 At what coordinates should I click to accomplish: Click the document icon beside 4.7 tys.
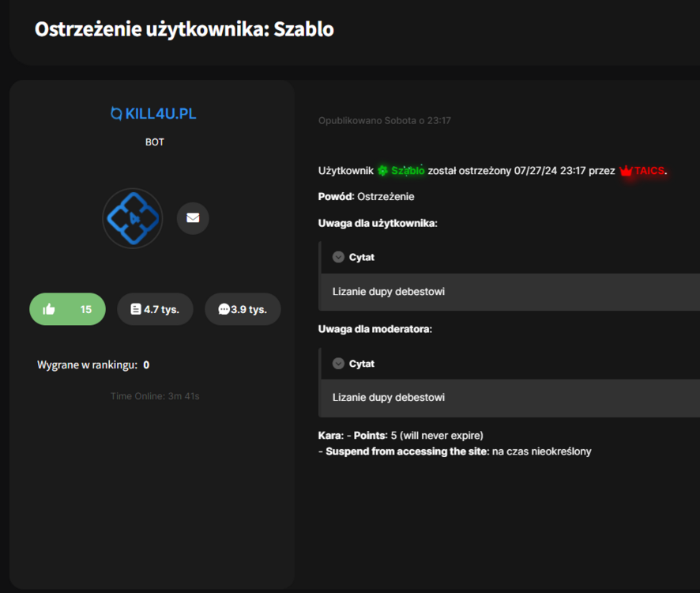coord(136,309)
